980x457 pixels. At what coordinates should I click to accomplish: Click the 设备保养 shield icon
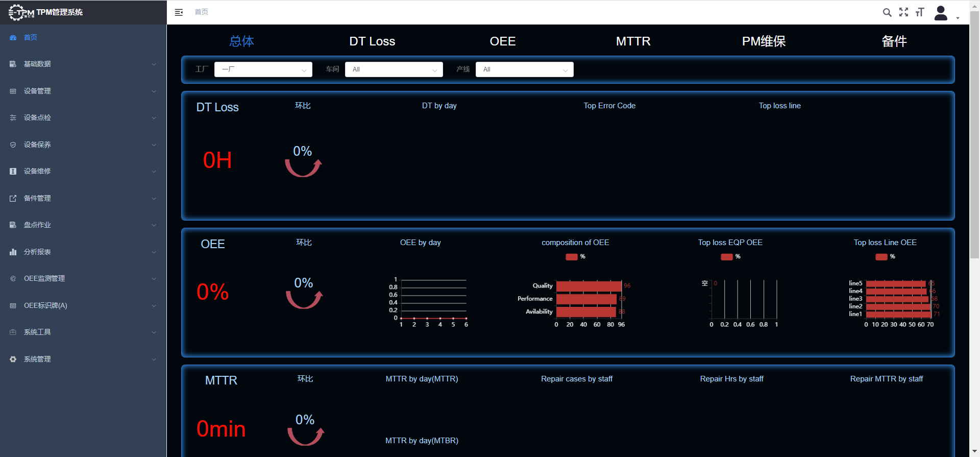tap(13, 145)
